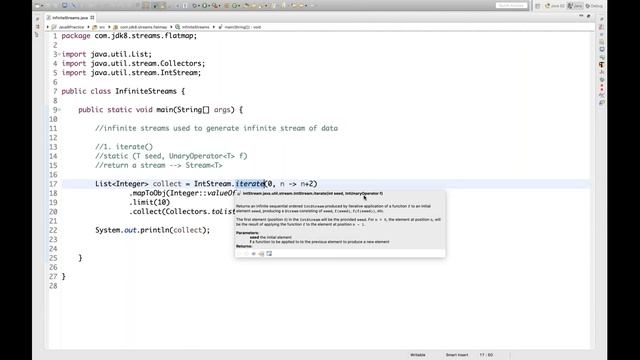Switch to the Java EE perspective
This screenshot has height=360, width=640.
[x=554, y=6]
